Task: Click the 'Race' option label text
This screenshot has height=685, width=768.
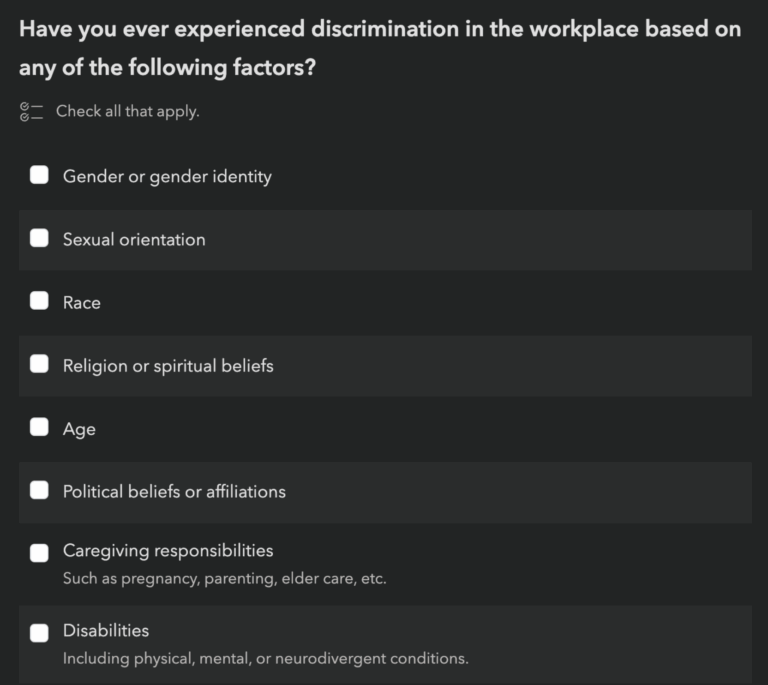Action: pos(82,302)
